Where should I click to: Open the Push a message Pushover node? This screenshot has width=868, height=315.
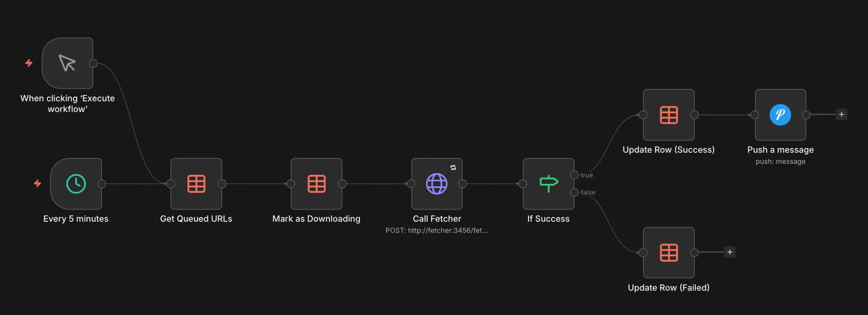click(780, 115)
